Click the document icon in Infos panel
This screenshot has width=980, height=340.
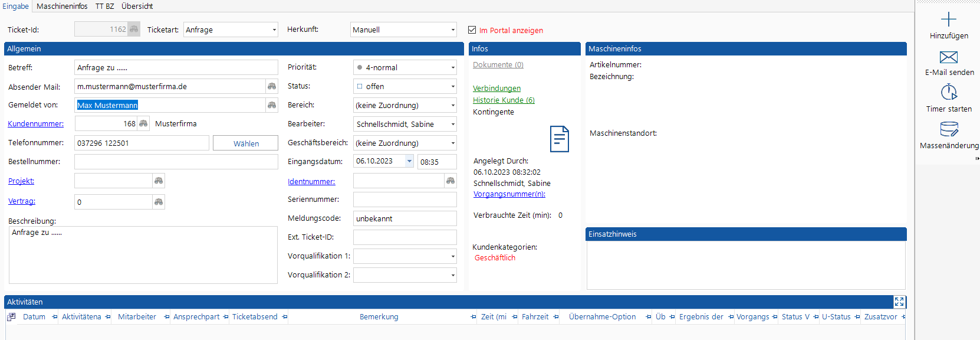click(559, 139)
